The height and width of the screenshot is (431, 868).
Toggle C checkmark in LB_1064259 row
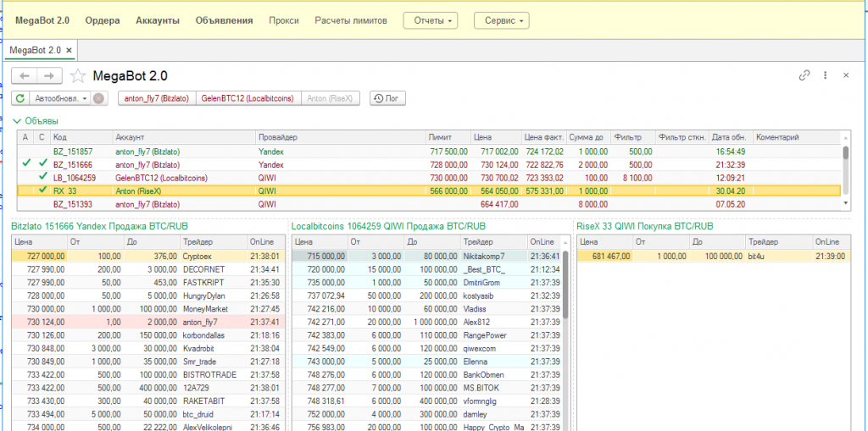coord(42,177)
